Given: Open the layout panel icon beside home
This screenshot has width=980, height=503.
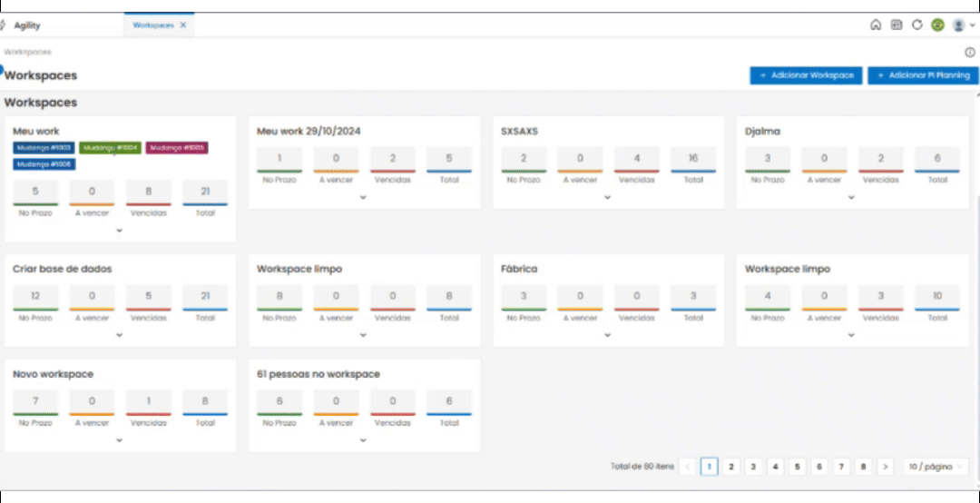Looking at the screenshot, I should pyautogui.click(x=897, y=25).
